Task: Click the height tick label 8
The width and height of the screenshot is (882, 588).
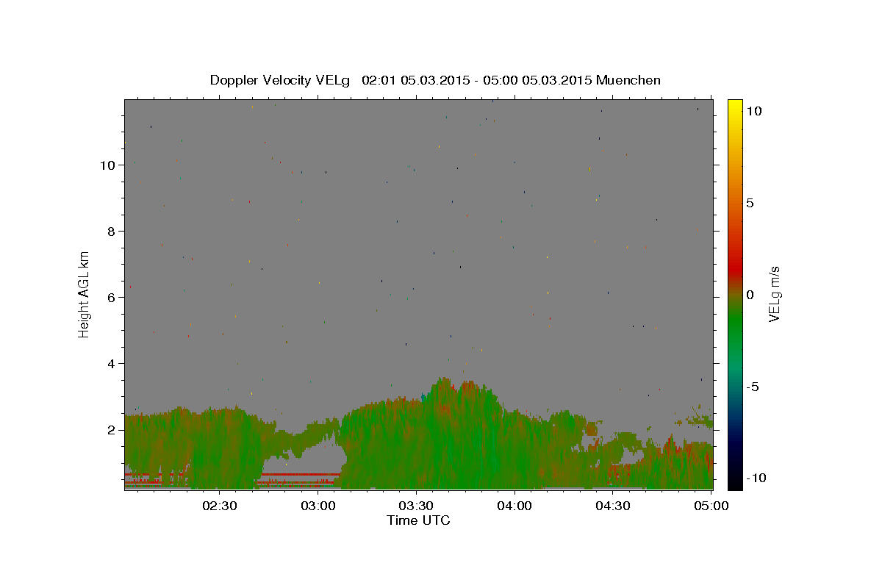Action: pos(111,232)
